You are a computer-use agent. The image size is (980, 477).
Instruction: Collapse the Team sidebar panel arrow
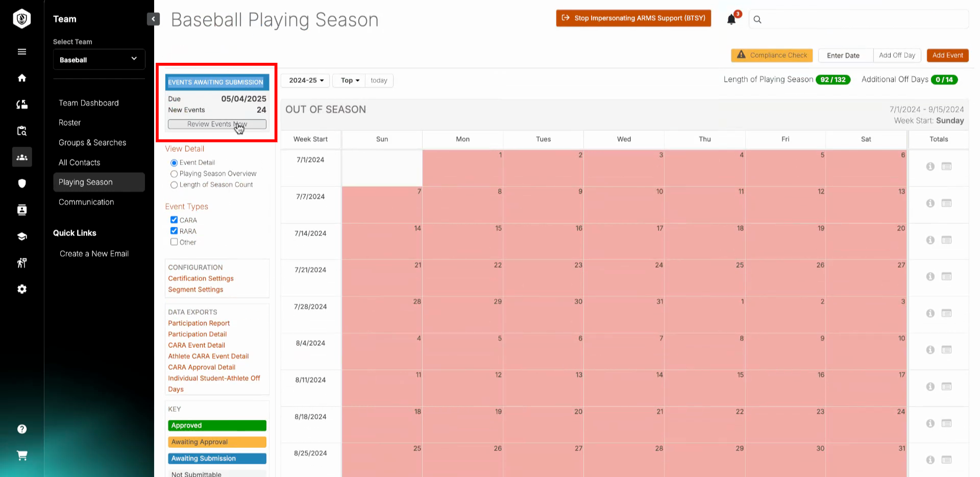pos(153,19)
